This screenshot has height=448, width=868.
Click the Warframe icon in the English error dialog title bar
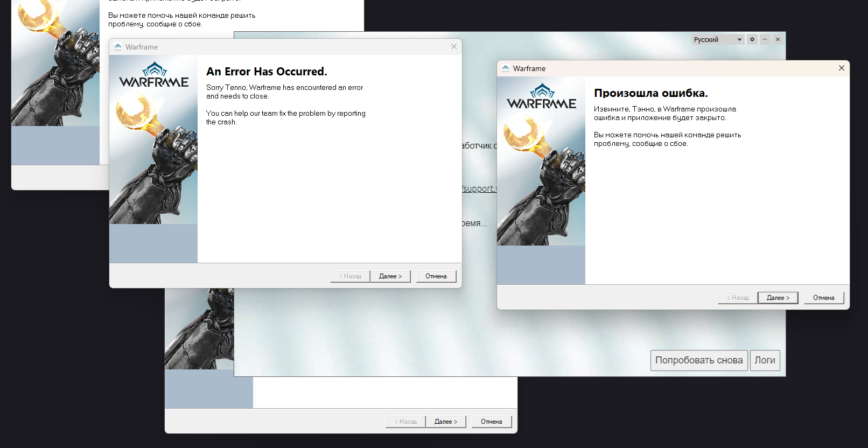pyautogui.click(x=118, y=47)
